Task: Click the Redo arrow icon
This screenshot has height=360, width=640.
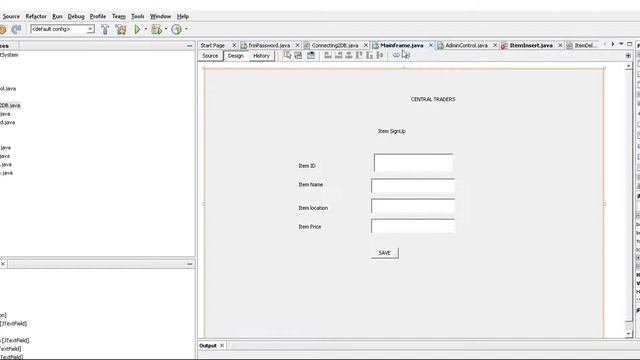Action: [16, 29]
